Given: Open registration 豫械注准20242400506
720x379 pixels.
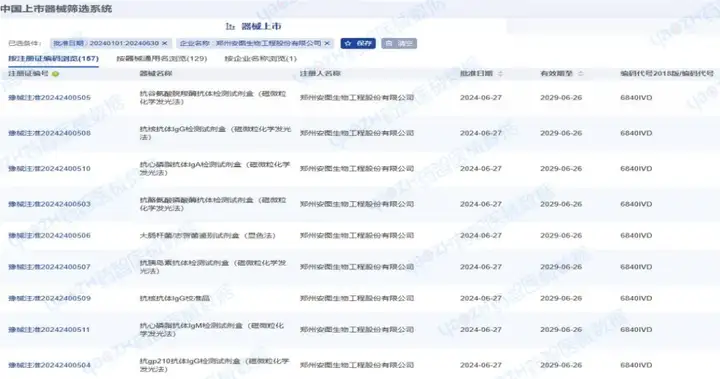Looking at the screenshot, I should tap(50, 236).
